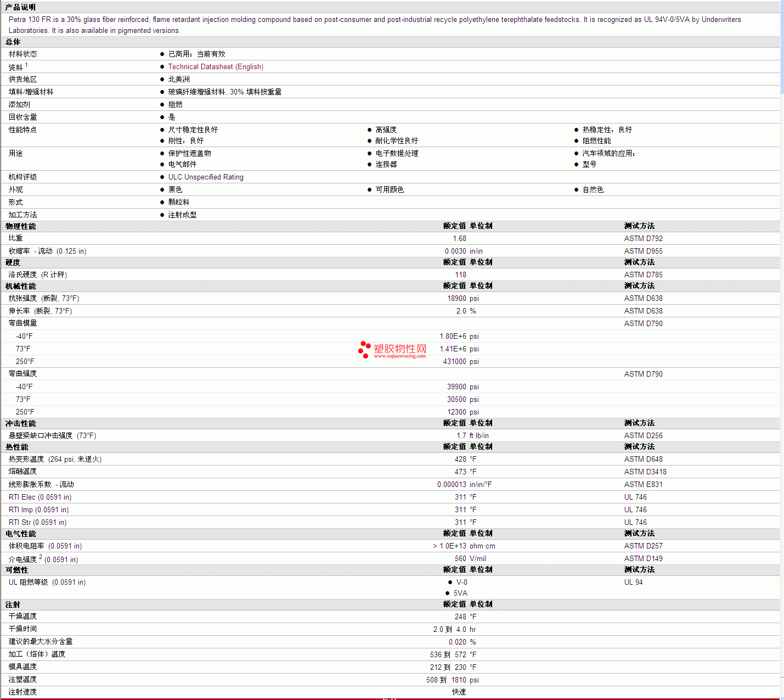This screenshot has width=784, height=700.
Task: Select the 机械性能 section header
Action: pyautogui.click(x=20, y=286)
